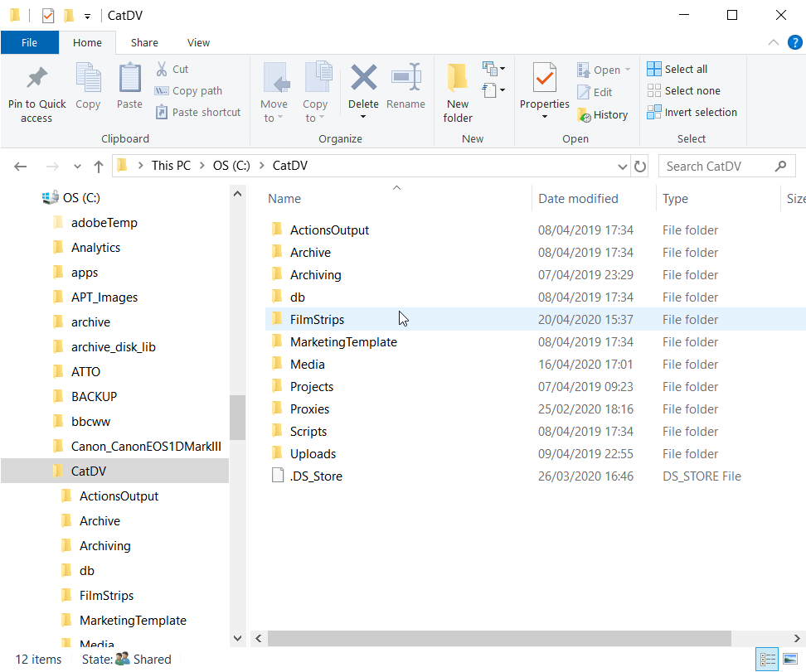
Task: Select adobeTemp in navigation tree
Action: coord(104,223)
